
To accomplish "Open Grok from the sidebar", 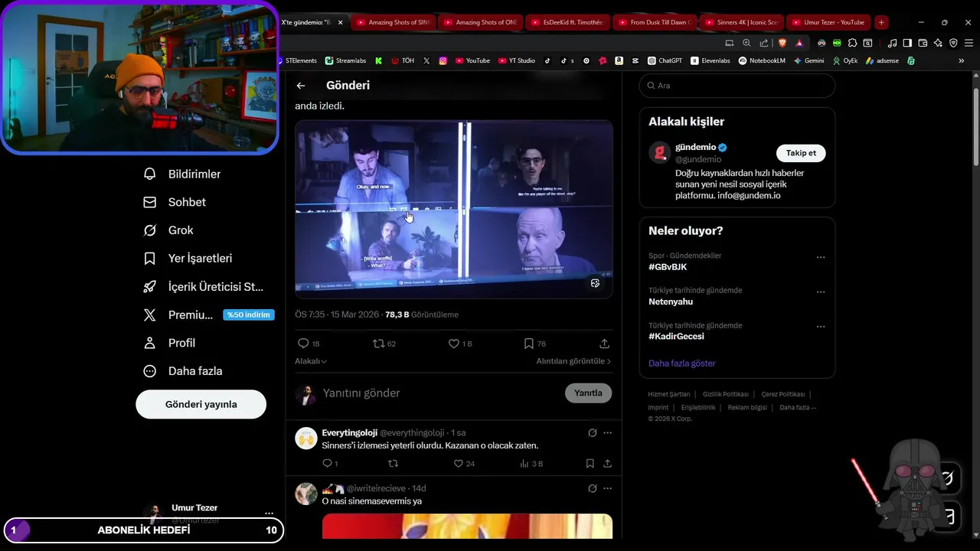I will (x=168, y=230).
